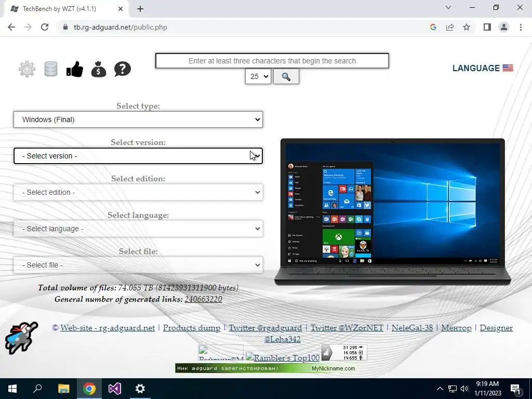
Task: Open Twitter @rgadguard link
Action: tap(265, 328)
